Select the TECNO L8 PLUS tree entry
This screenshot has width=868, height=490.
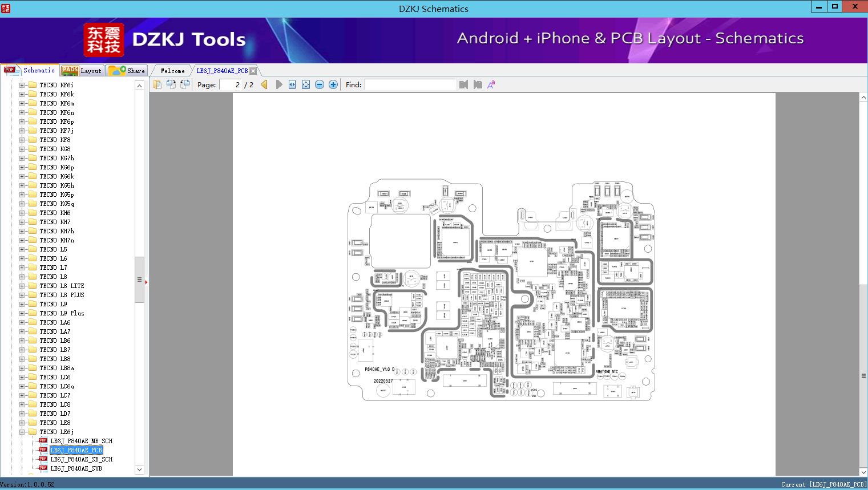pyautogui.click(x=62, y=295)
